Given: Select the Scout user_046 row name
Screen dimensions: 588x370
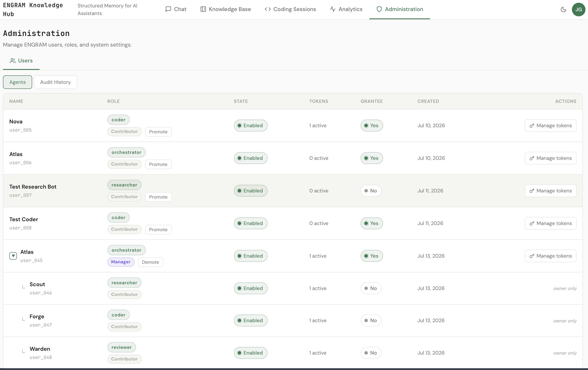Looking at the screenshot, I should (37, 284).
